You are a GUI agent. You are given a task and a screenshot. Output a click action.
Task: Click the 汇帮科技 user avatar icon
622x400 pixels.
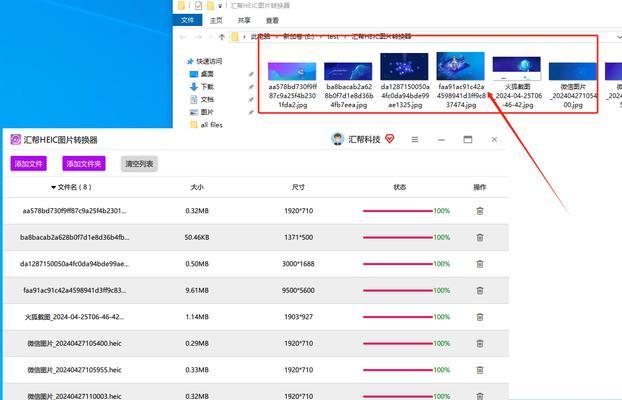338,139
